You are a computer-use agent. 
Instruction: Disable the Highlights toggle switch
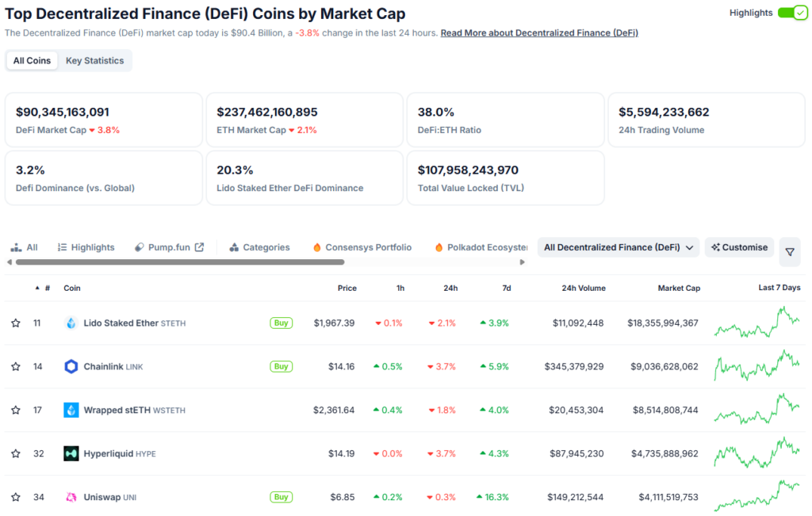point(792,13)
